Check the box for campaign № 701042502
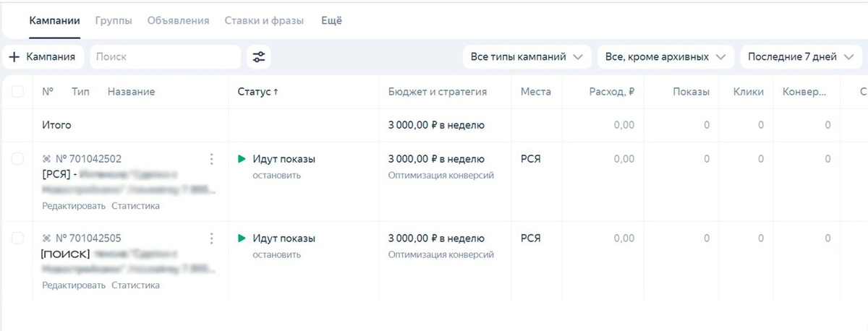 [17, 159]
